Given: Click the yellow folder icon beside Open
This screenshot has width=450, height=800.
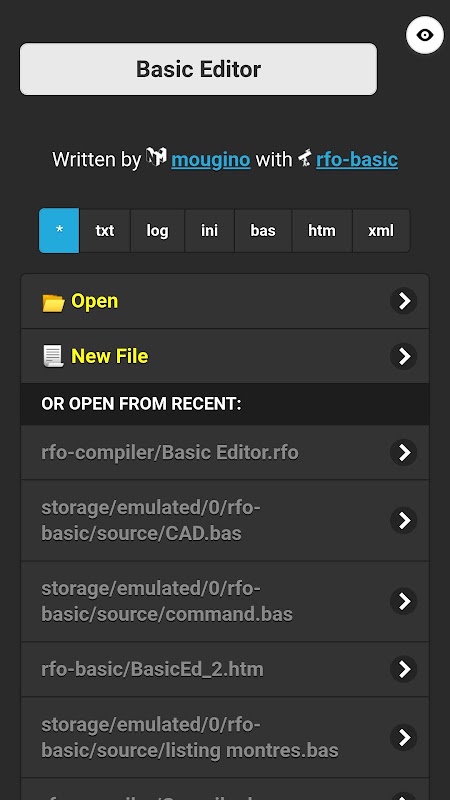Looking at the screenshot, I should [53, 303].
